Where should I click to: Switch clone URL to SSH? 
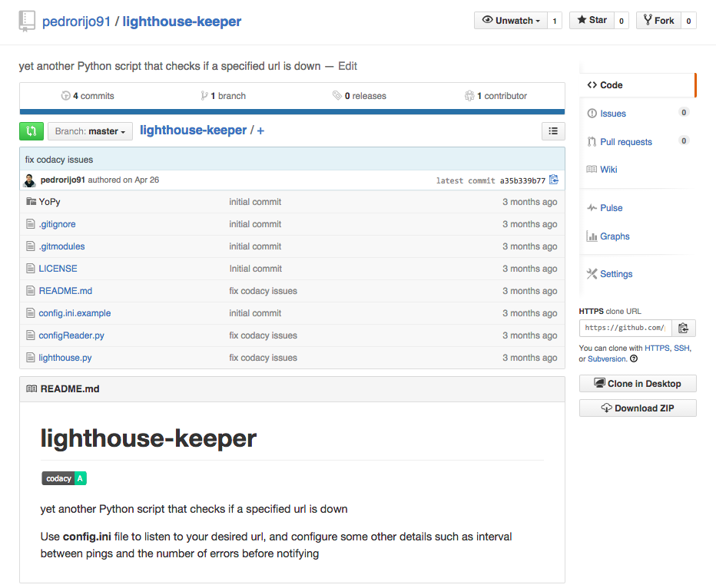point(681,348)
